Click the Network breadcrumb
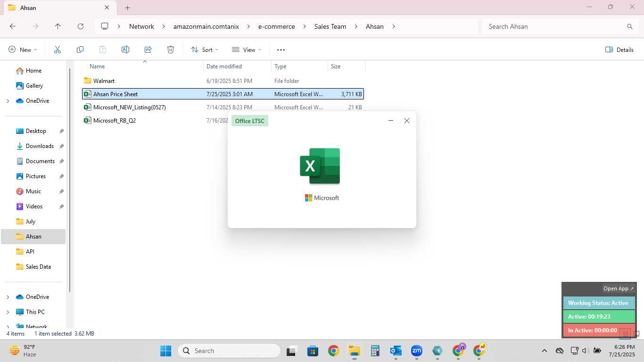Image resolution: width=644 pixels, height=362 pixels. (141, 26)
